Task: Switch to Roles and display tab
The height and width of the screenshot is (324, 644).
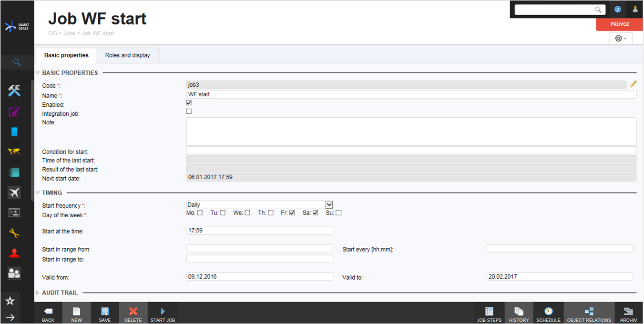Action: coord(128,55)
